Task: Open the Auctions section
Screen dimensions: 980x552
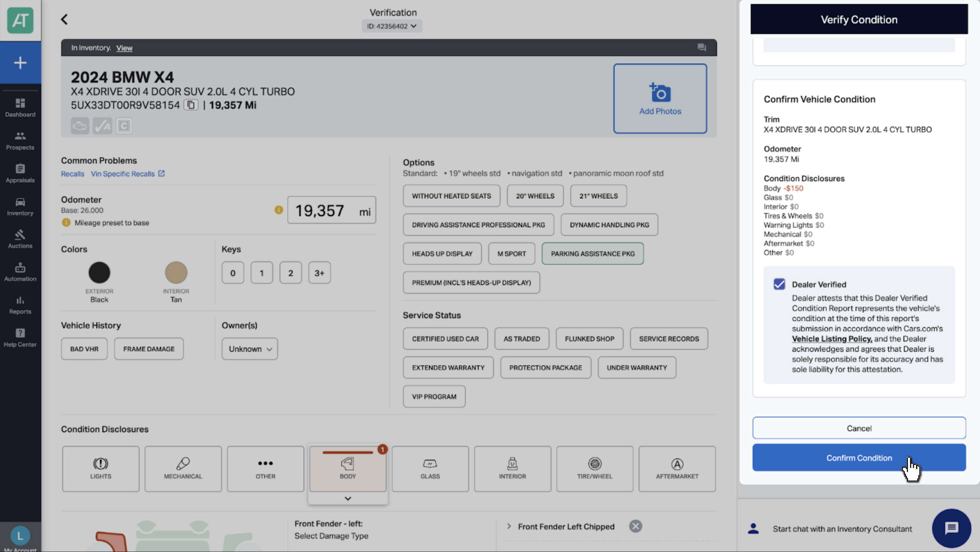Action: pos(20,239)
